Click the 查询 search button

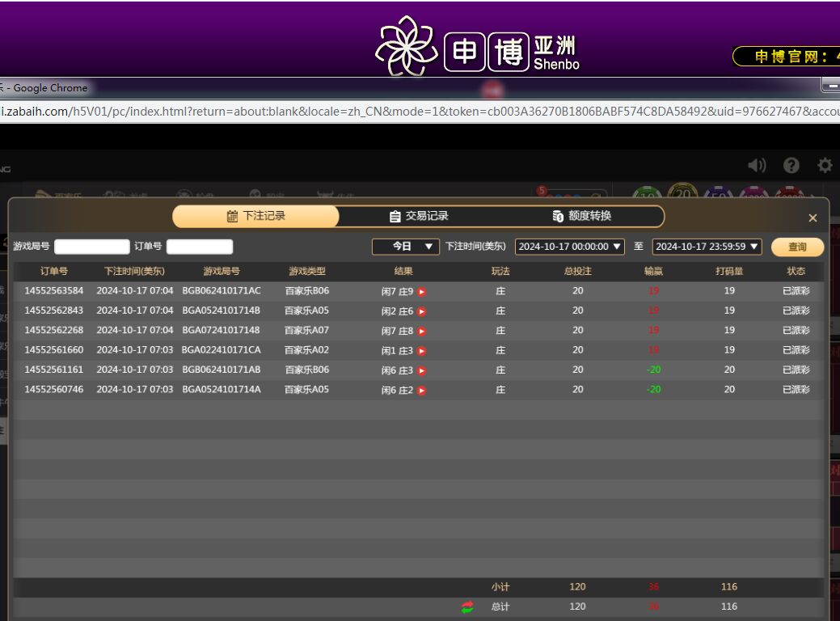tap(797, 247)
